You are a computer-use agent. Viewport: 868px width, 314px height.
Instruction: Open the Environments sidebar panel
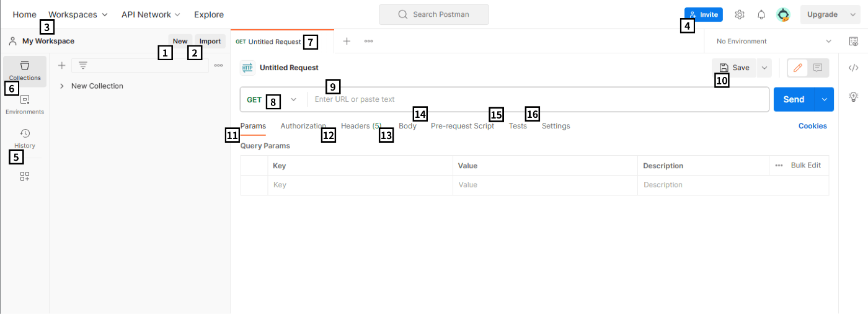click(x=25, y=105)
